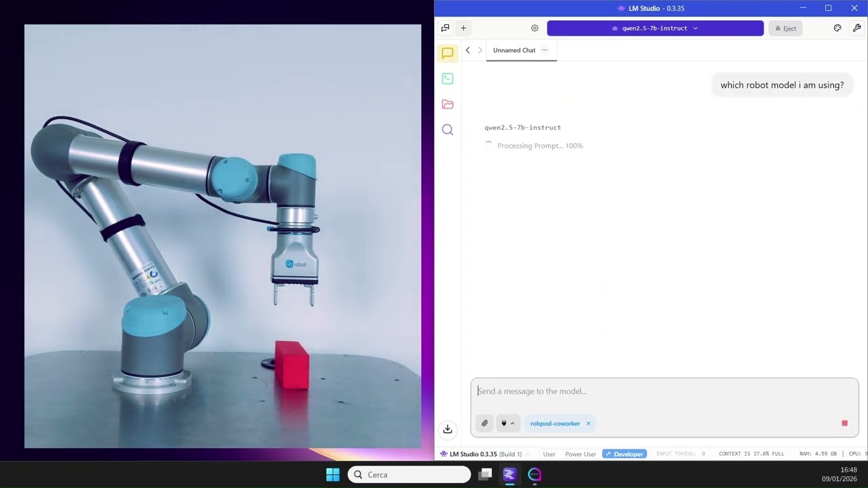
Task: Stop generation with the red square
Action: click(845, 424)
